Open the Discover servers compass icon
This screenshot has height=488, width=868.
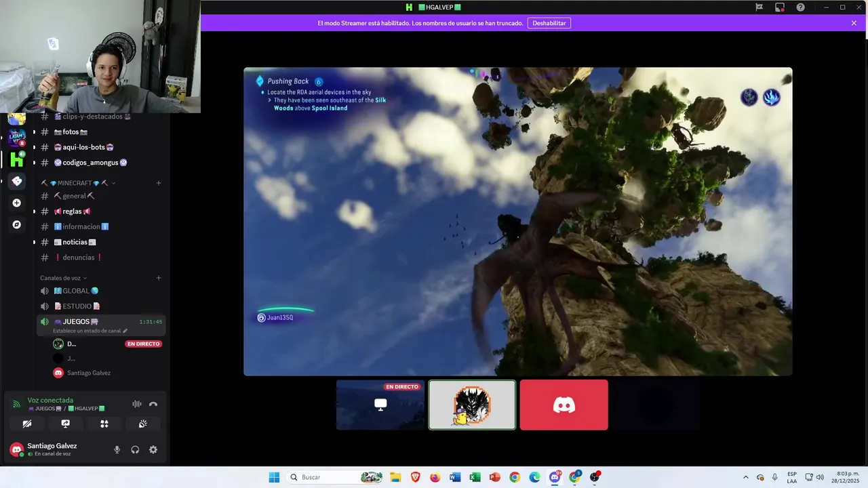tap(17, 224)
